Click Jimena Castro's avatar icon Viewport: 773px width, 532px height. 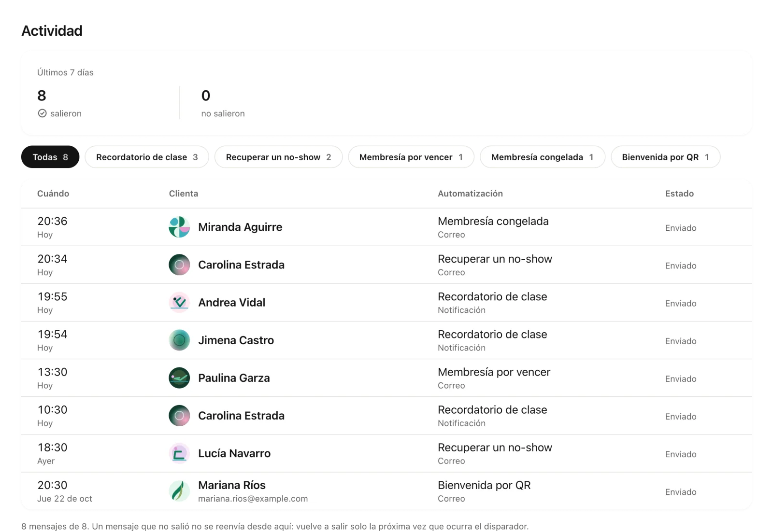tap(179, 340)
